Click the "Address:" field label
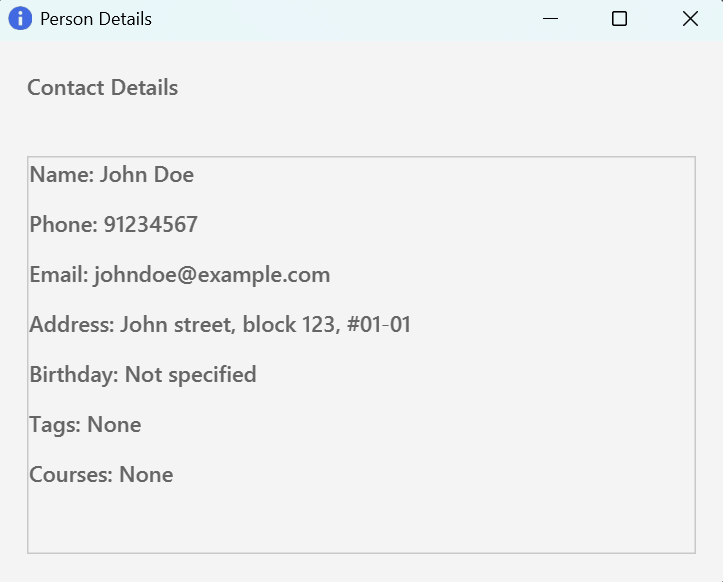The height and width of the screenshot is (582, 723). point(72,325)
